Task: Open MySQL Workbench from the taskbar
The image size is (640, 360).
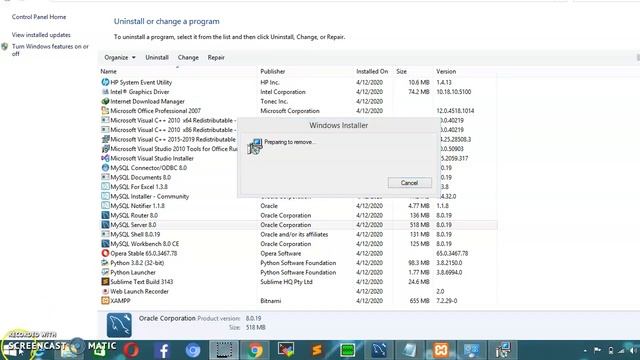Action: (x=379, y=350)
